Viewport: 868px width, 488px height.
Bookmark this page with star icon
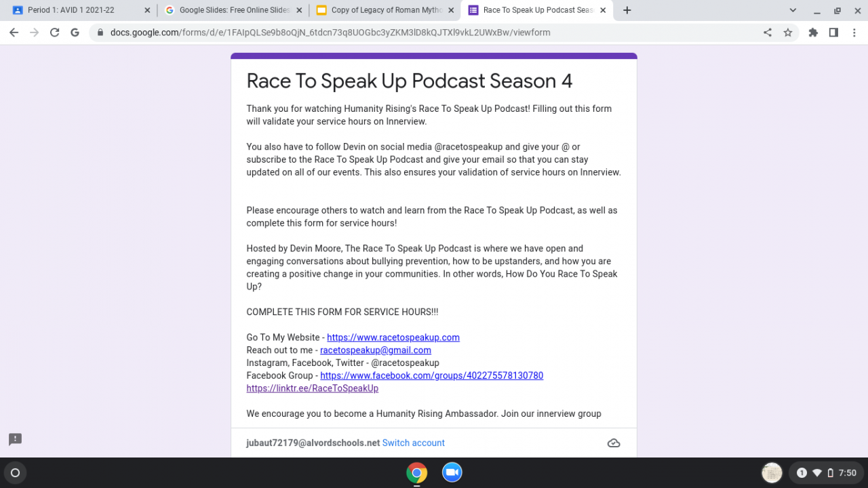[788, 33]
